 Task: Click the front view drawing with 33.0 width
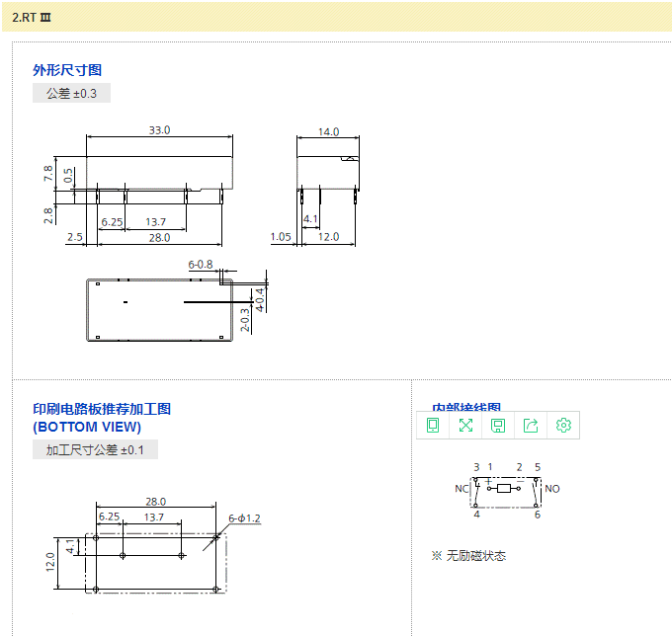(x=158, y=173)
